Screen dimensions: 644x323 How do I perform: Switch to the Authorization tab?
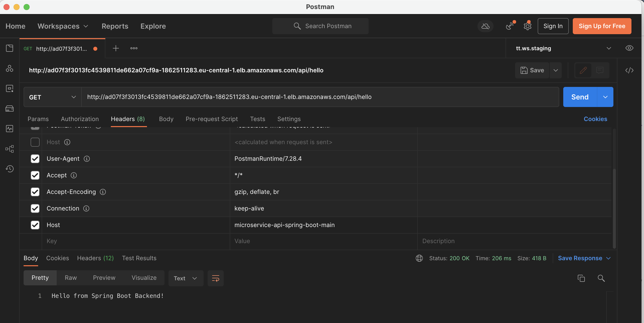[x=80, y=119]
